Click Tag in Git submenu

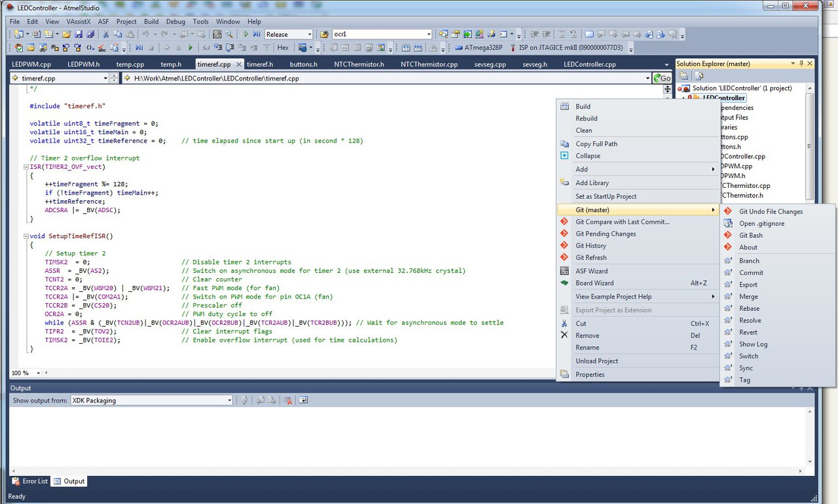coord(744,380)
